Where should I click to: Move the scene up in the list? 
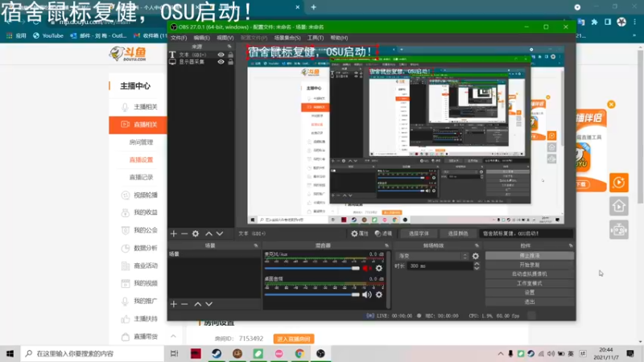(x=197, y=304)
